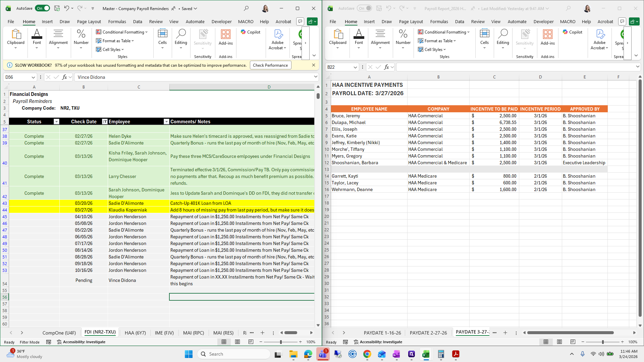Screen dimensions: 644x362
Task: Open Add-ins in the left workbook ribbon
Action: click(x=225, y=37)
